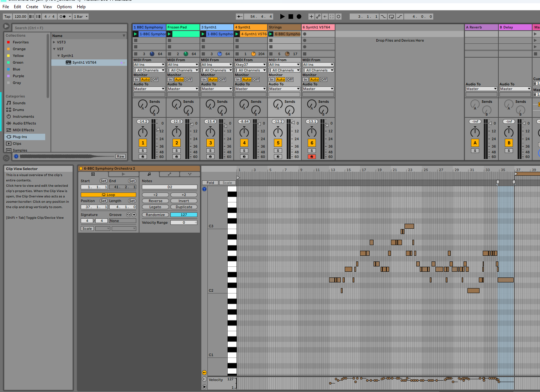Toggle the clip Loop switch
This screenshot has width=540, height=392.
[108, 195]
